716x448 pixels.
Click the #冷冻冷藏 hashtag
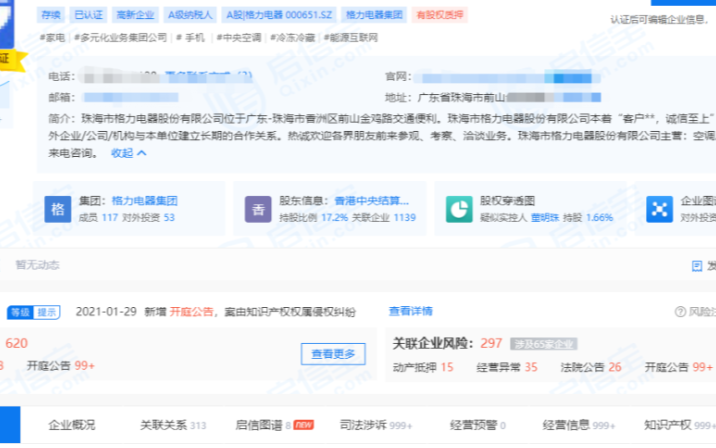[x=293, y=37]
